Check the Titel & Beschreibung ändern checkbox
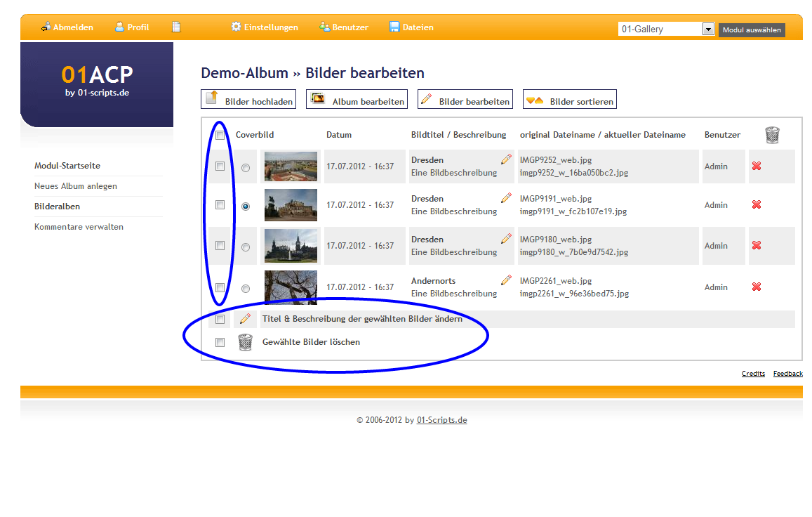The height and width of the screenshot is (517, 812). pyautogui.click(x=220, y=319)
